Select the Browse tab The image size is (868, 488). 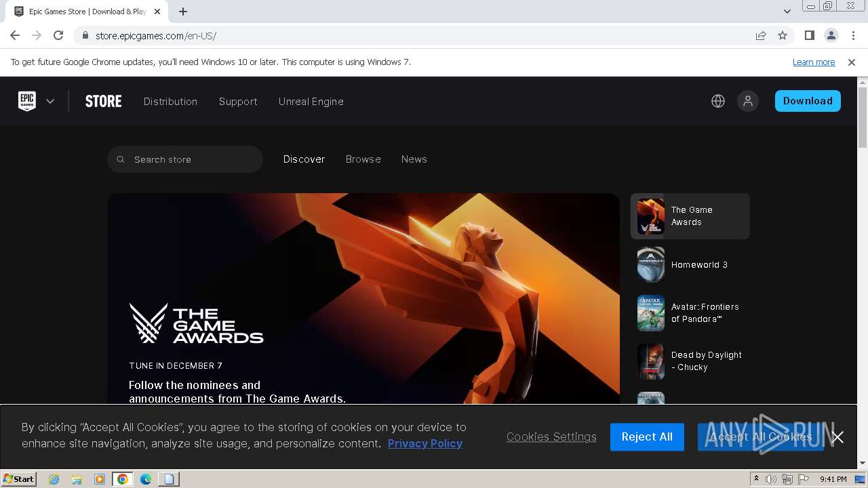tap(363, 159)
